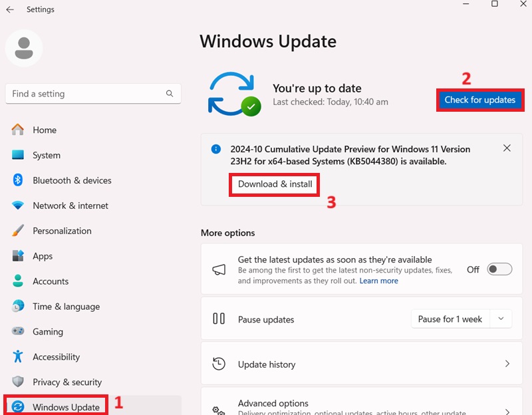The height and width of the screenshot is (415, 532).
Task: Maximize the Settings window
Action: [495, 4]
